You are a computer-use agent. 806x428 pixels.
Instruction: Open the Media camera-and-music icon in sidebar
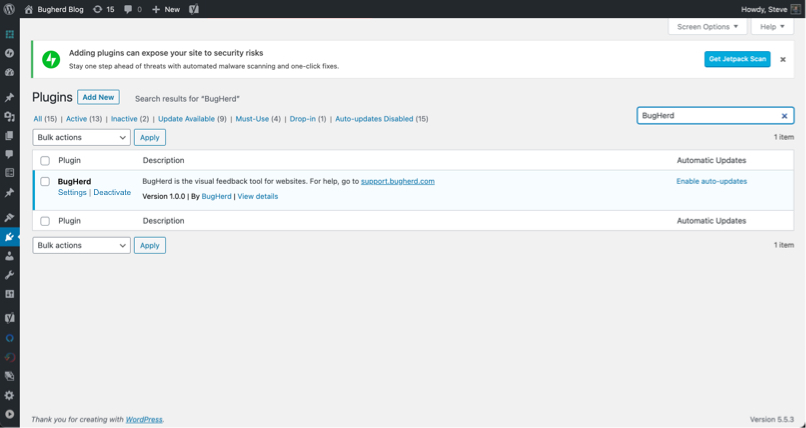(x=9, y=117)
